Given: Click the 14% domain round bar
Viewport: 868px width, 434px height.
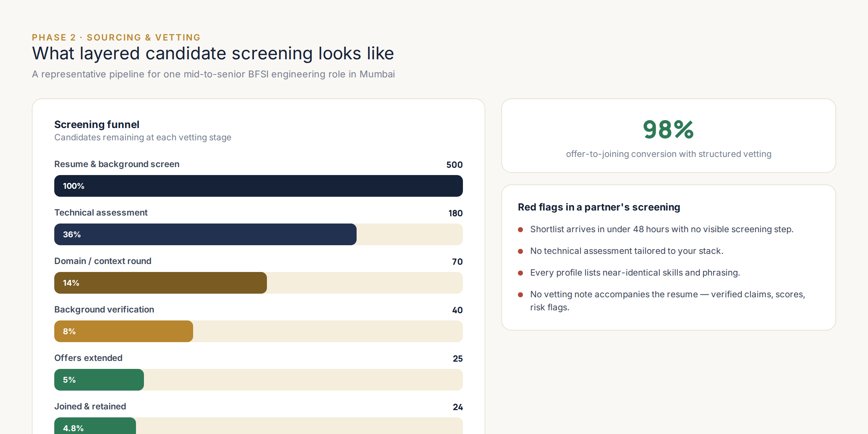Looking at the screenshot, I should tap(161, 283).
